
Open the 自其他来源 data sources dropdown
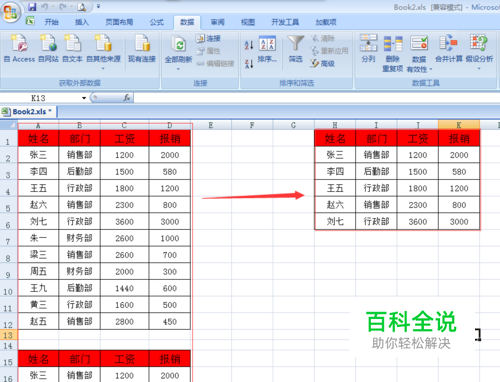coord(103,52)
